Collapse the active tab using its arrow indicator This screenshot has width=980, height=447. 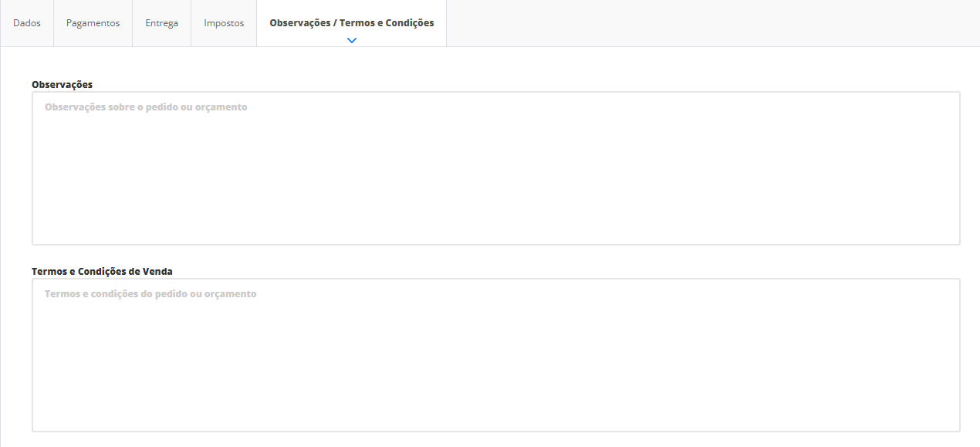tap(352, 39)
